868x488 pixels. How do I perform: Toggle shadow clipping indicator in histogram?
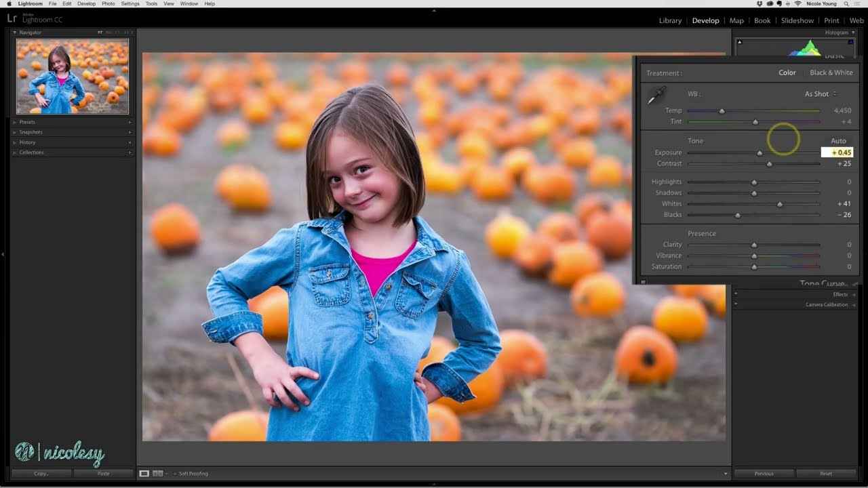tap(739, 42)
